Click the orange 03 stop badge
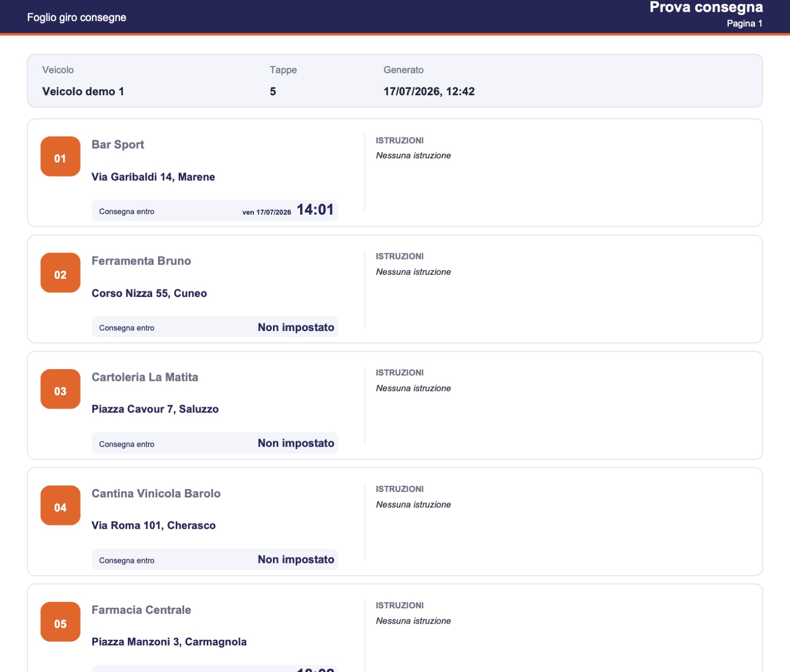Image resolution: width=790 pixels, height=672 pixels. point(60,389)
